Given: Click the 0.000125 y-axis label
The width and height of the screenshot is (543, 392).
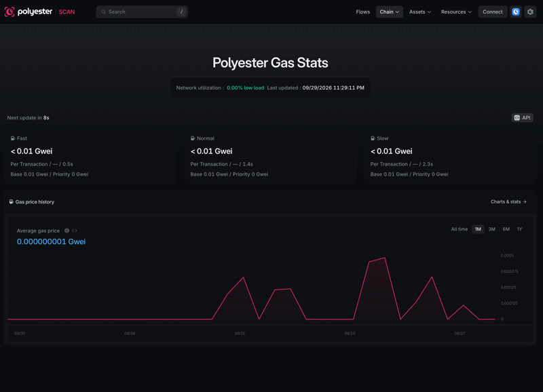Looking at the screenshot, I should click(x=509, y=303).
